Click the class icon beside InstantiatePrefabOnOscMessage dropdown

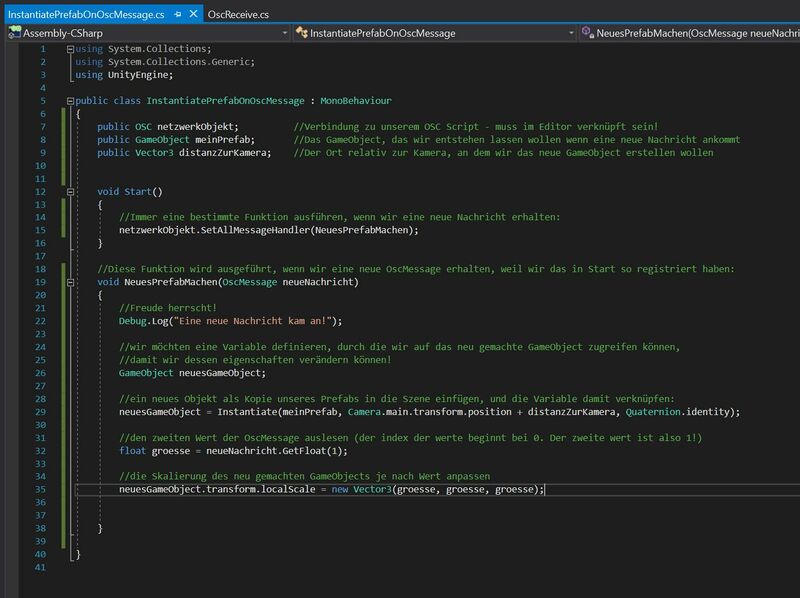(300, 33)
